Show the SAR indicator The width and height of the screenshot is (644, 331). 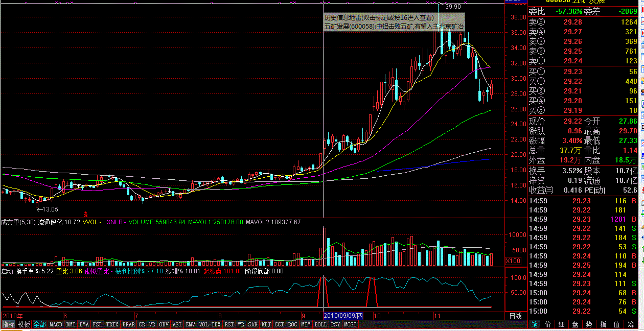click(253, 324)
